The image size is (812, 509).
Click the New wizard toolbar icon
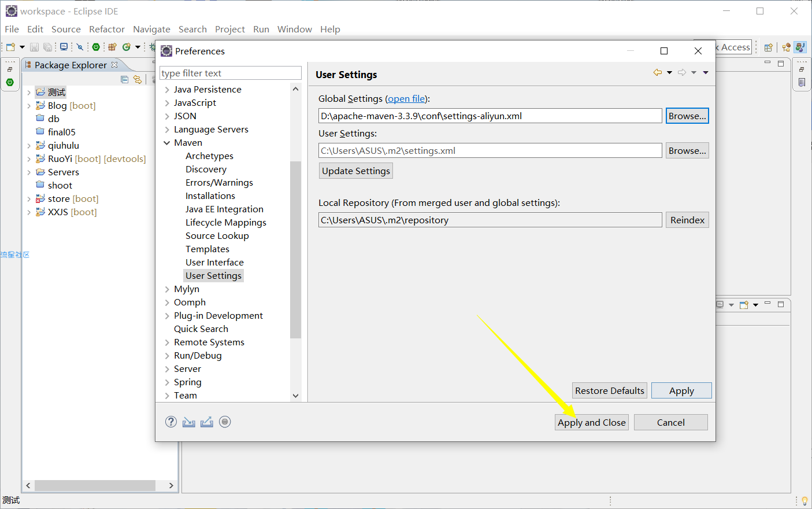[10, 47]
